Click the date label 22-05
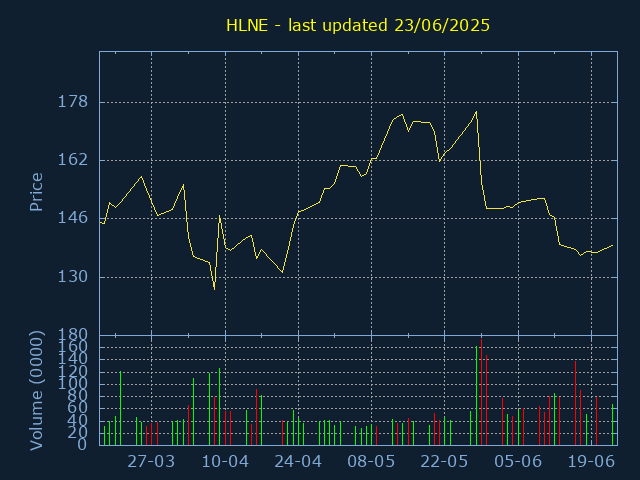 (444, 462)
